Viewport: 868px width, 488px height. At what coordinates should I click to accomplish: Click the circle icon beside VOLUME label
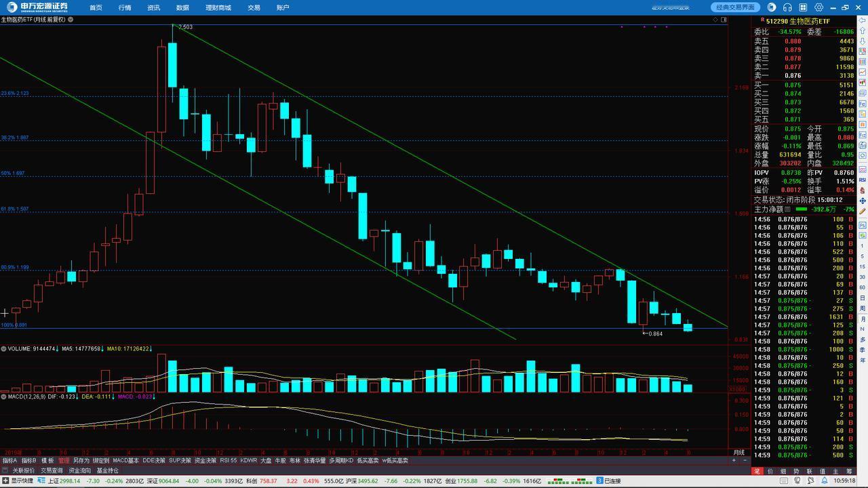[x=3, y=348]
